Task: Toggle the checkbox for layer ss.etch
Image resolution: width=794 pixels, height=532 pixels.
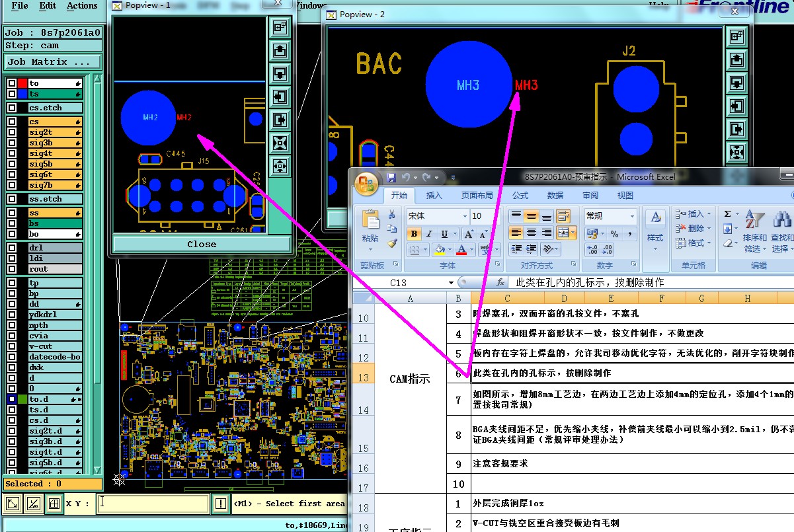Action: pos(11,199)
